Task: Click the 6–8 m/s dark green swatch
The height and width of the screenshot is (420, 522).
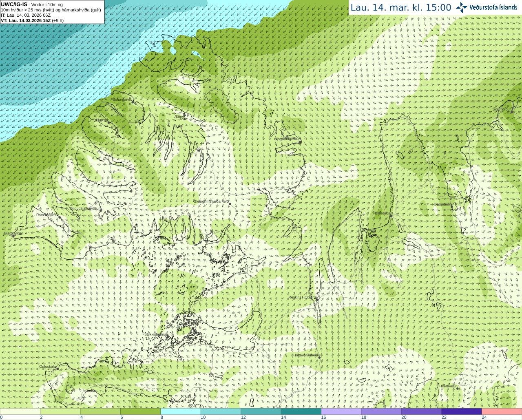Action: tap(140, 411)
